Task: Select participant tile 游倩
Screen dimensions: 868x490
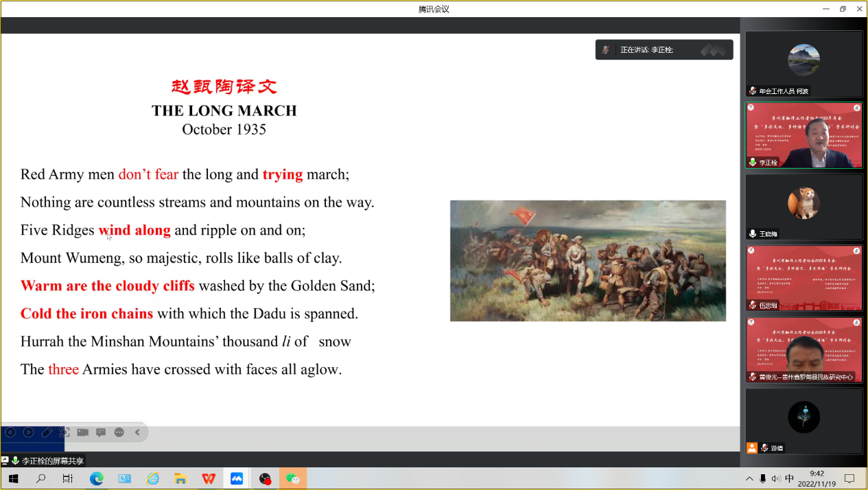Action: pyautogui.click(x=804, y=421)
